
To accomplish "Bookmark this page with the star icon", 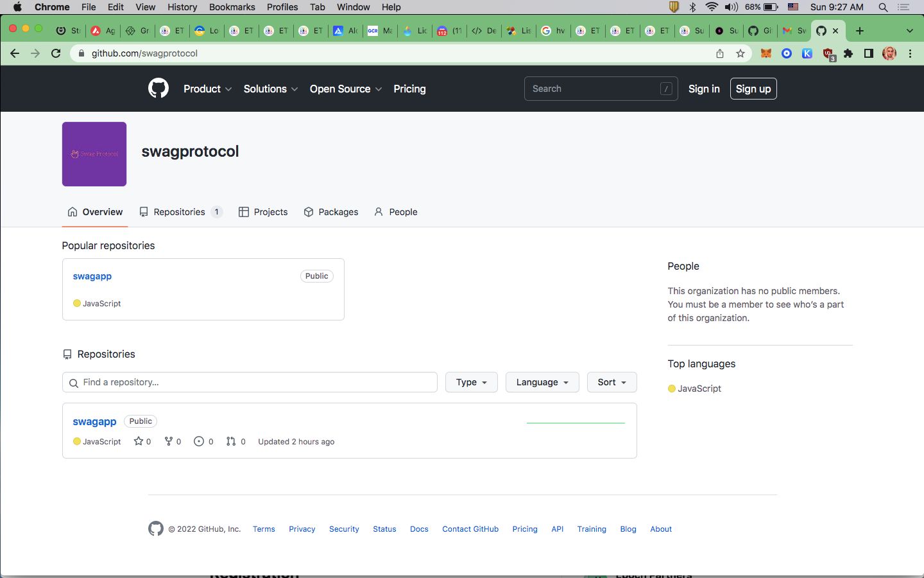I will click(740, 53).
